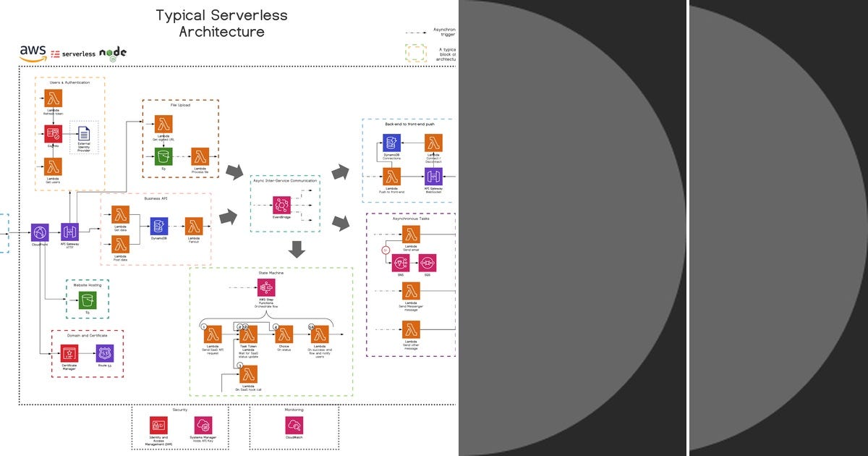This screenshot has width=868, height=456.
Task: Click the SQS icon next to SNS
Action: pos(426,264)
